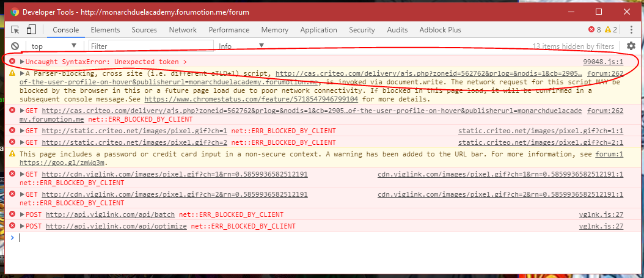
Task: Open the Adblock Plus tab
Action: click(x=440, y=29)
